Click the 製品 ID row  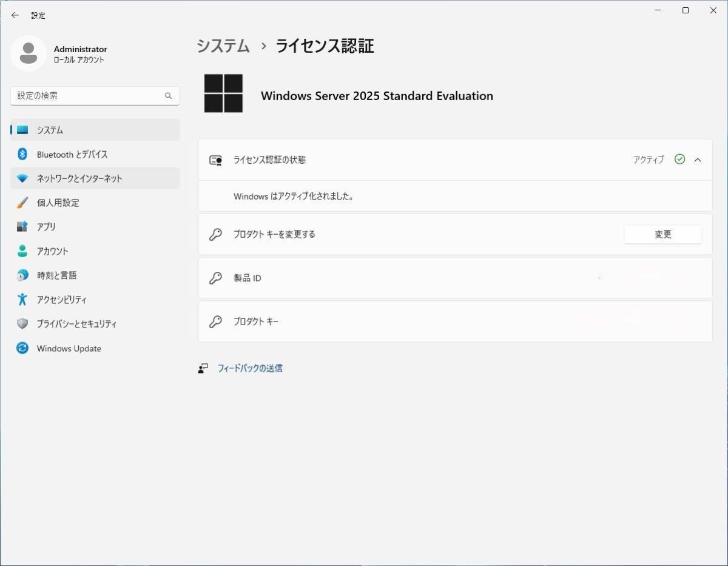pos(455,278)
